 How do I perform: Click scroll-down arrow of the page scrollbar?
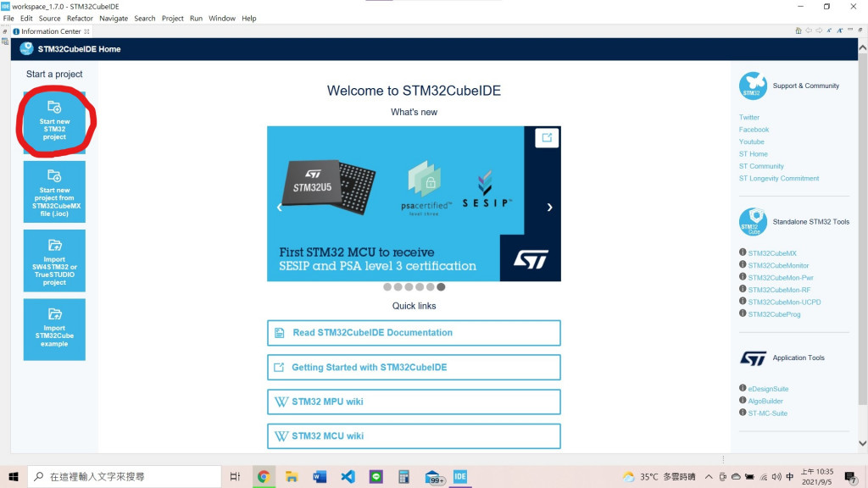point(862,443)
